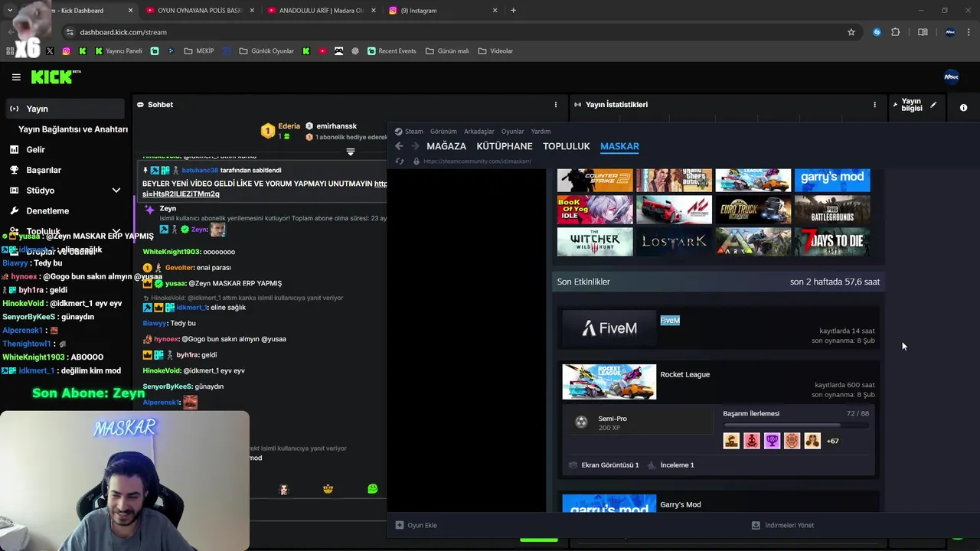The image size is (980, 551).
Task: Open the Günün malı bookmarks folder
Action: pyautogui.click(x=446, y=51)
